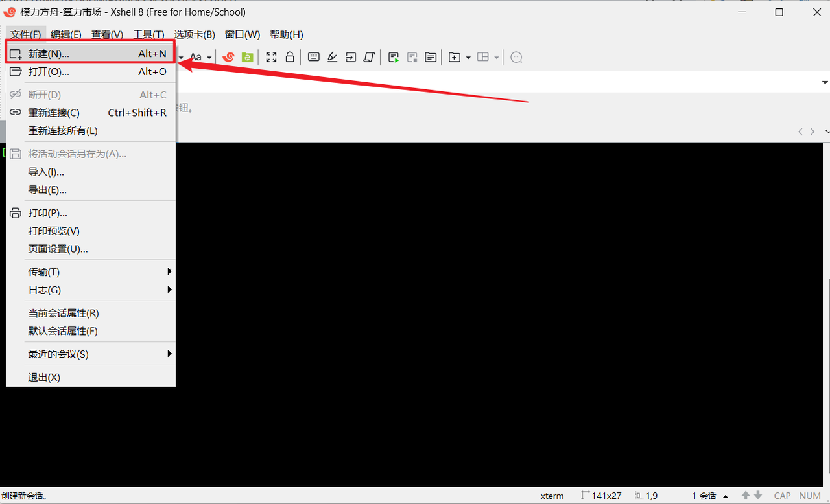Image resolution: width=830 pixels, height=504 pixels.
Task: Click the disabled 将活动会话另存为(A)... entry
Action: click(91, 154)
